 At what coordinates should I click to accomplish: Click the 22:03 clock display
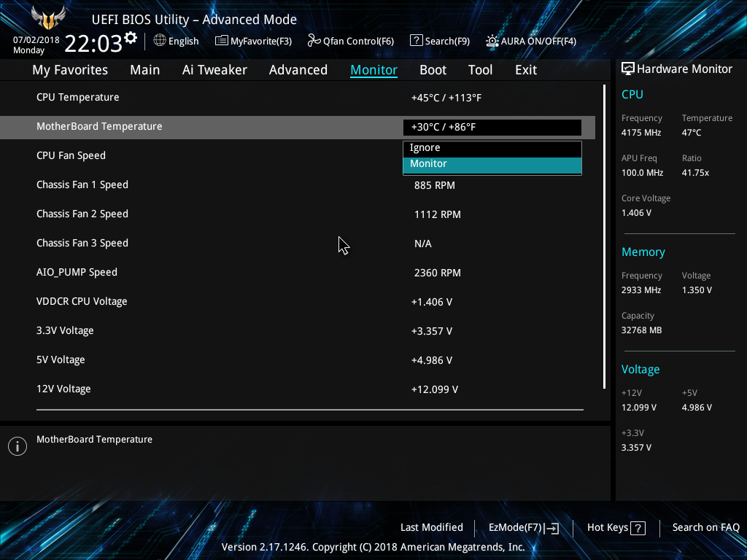[93, 43]
